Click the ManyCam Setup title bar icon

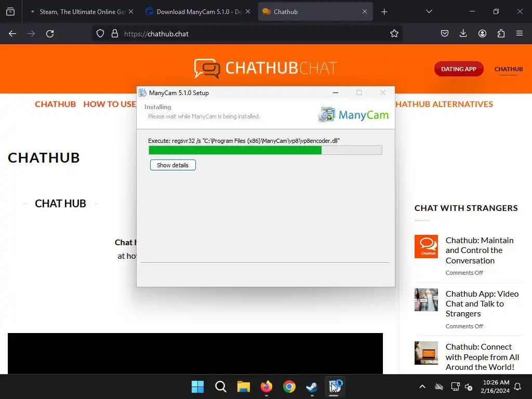click(x=142, y=92)
